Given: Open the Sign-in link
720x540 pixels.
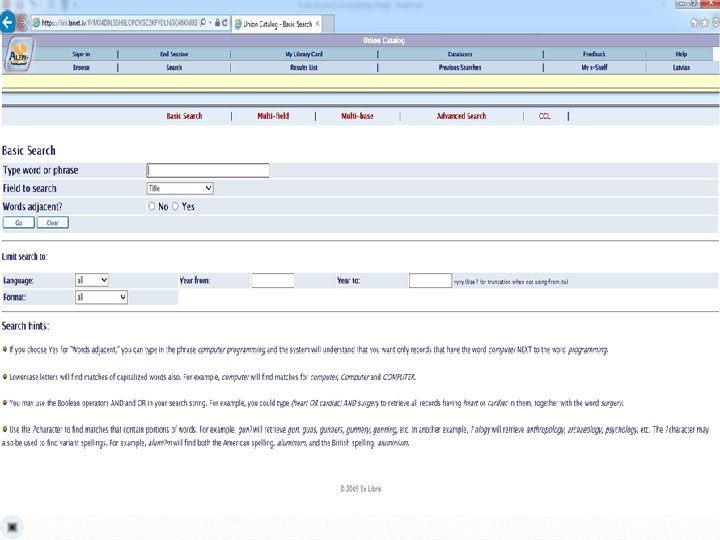Looking at the screenshot, I should [x=81, y=54].
